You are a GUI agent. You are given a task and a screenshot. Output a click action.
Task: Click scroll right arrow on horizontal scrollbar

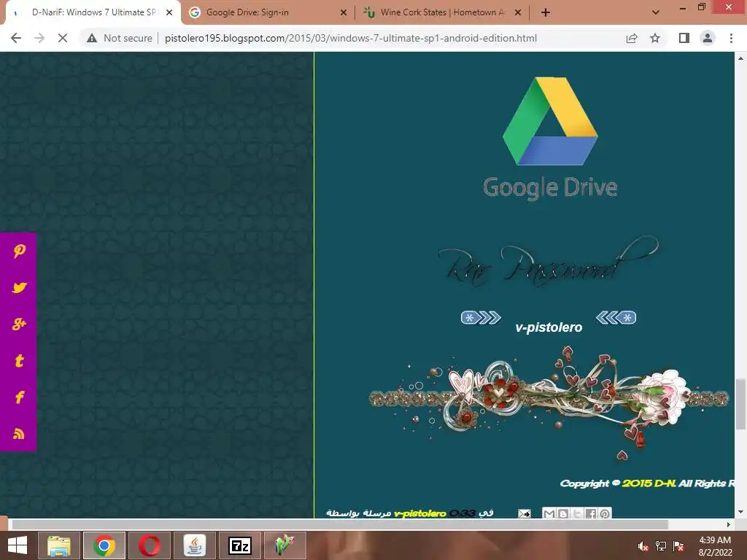(729, 524)
